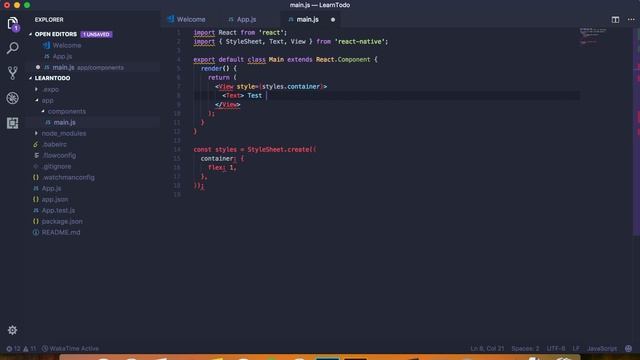Open the Source Control view
Screen dimensions: 640x360
coord(13,73)
